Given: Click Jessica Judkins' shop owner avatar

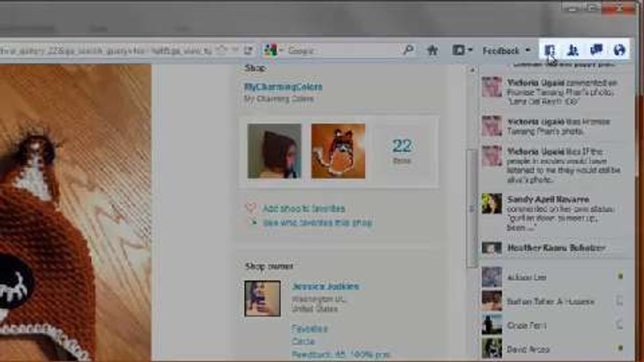Looking at the screenshot, I should [263, 298].
